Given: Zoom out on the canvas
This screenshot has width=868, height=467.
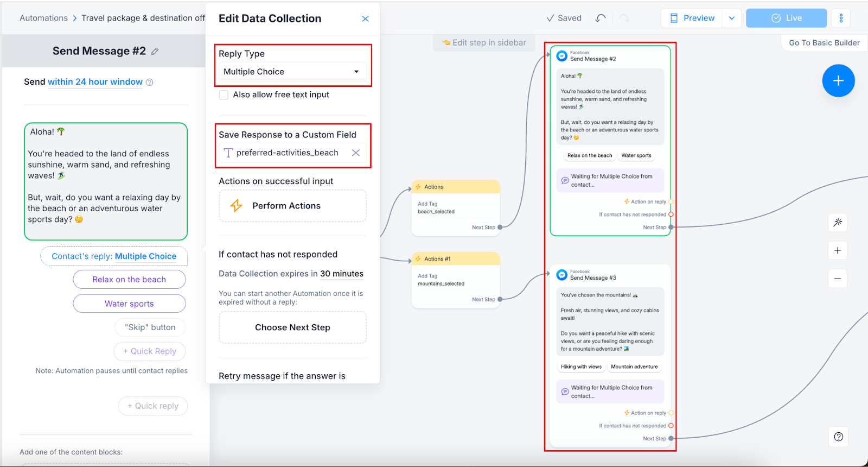Looking at the screenshot, I should [x=838, y=279].
